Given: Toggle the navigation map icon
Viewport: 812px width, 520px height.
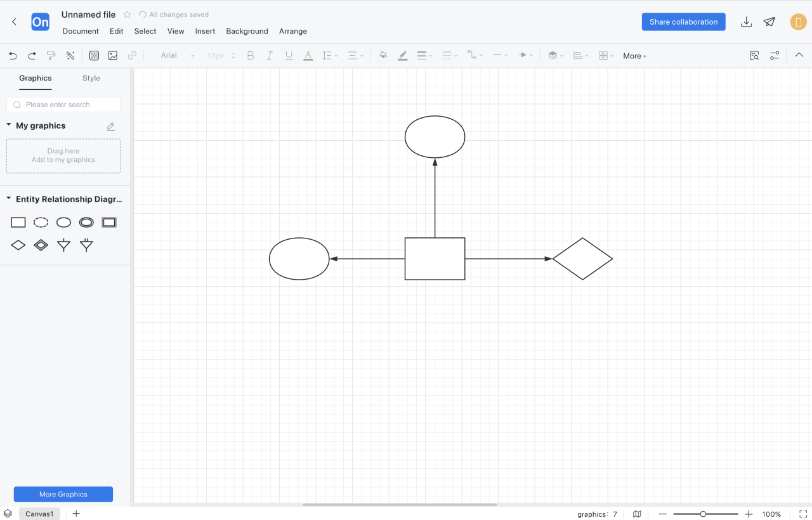Looking at the screenshot, I should click(637, 514).
